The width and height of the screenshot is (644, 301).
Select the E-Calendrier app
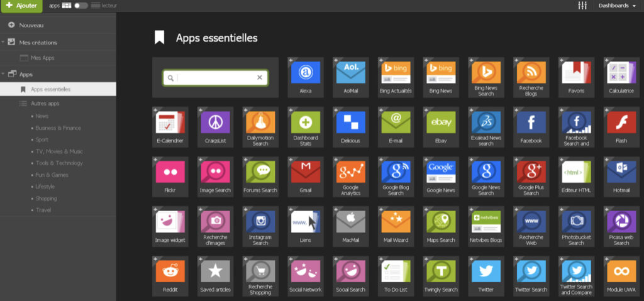pos(170,127)
